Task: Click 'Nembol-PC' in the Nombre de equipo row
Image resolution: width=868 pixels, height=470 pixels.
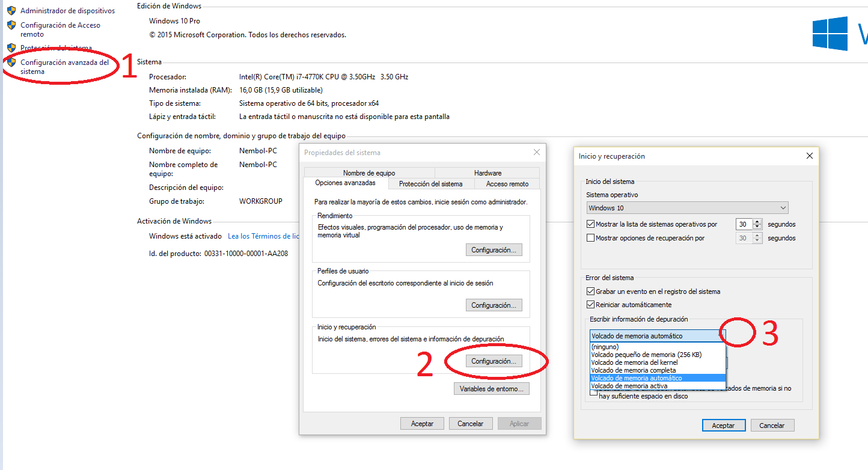Action: click(x=258, y=151)
